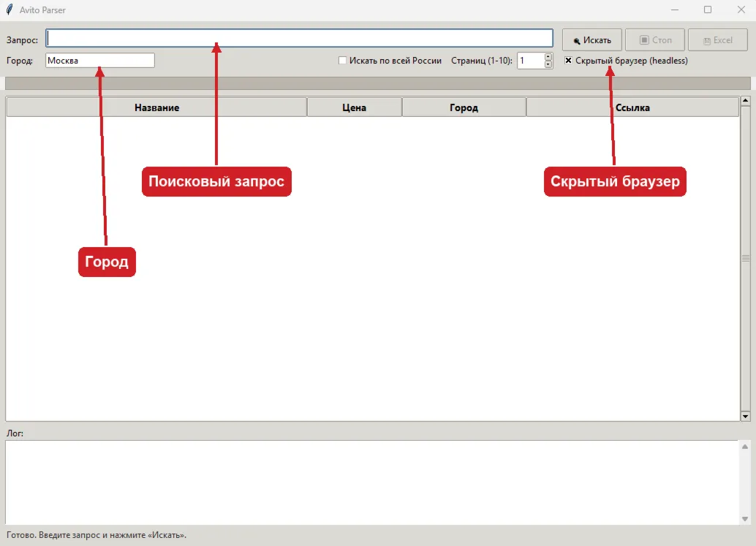The height and width of the screenshot is (546, 756).
Task: Minimize the Avito Parser window
Action: (x=675, y=10)
